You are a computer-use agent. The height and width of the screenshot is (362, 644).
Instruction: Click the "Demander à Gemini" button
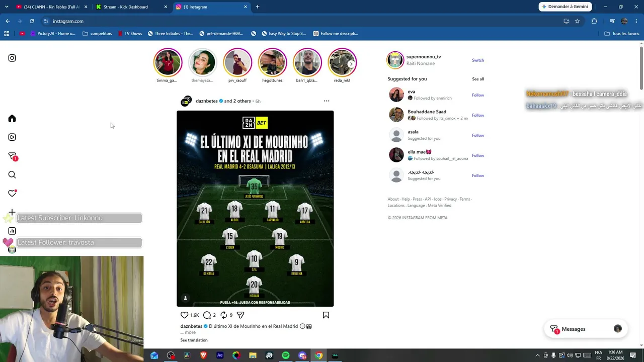click(565, 7)
